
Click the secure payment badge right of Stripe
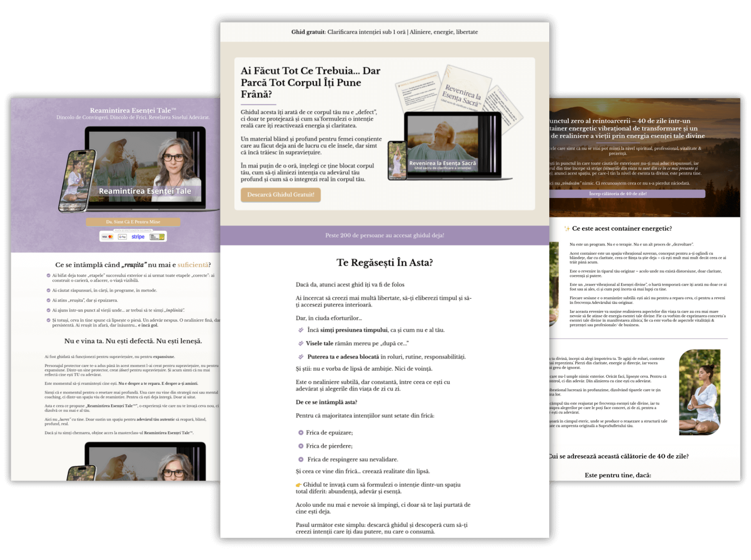coord(157,237)
